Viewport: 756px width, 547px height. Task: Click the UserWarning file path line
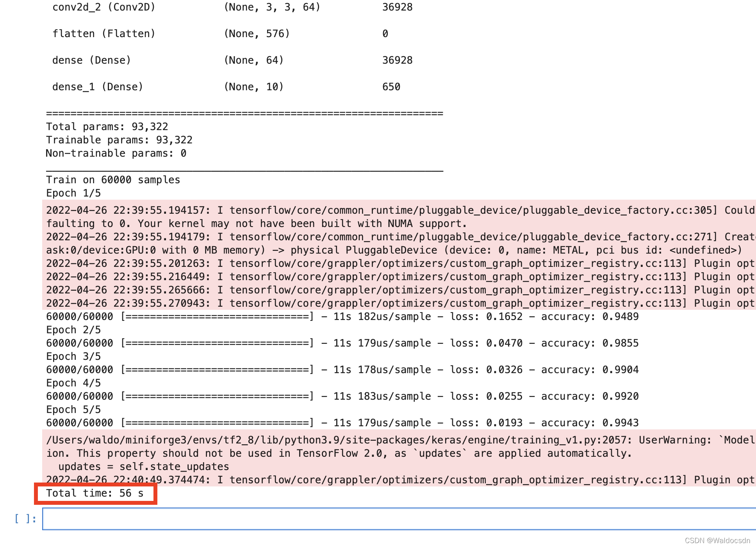[x=336, y=440]
